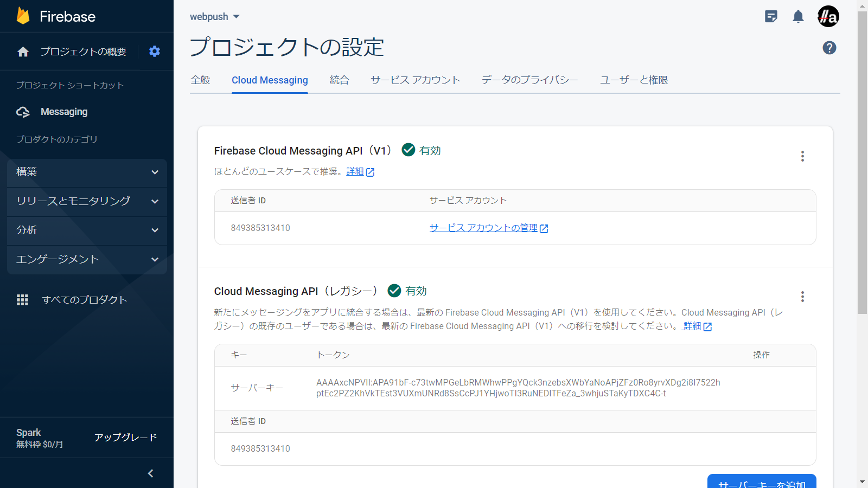Click the home icon beside プロジェクトの概要
This screenshot has width=868, height=488.
(23, 52)
